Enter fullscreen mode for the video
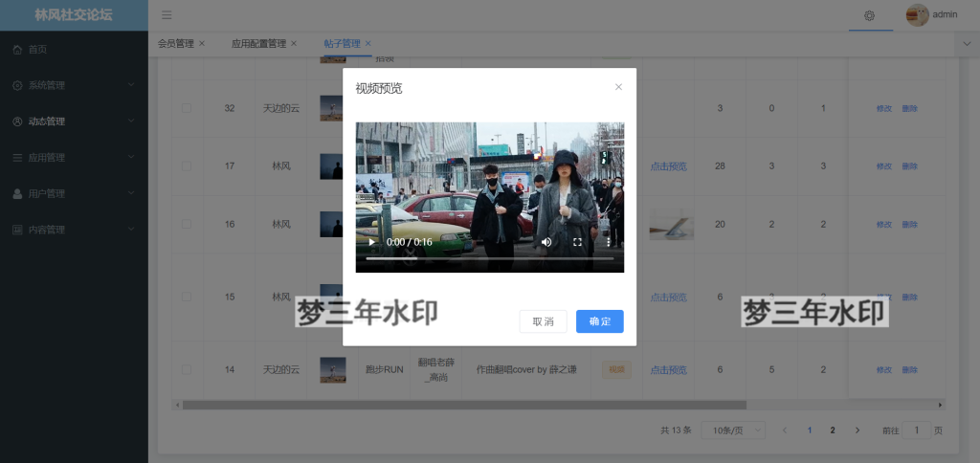 (x=577, y=242)
